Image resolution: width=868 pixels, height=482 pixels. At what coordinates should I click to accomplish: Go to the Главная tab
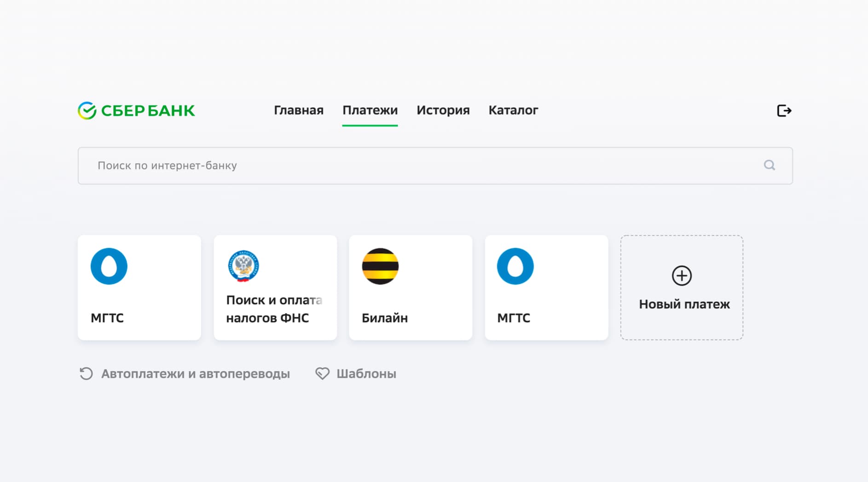click(x=298, y=110)
